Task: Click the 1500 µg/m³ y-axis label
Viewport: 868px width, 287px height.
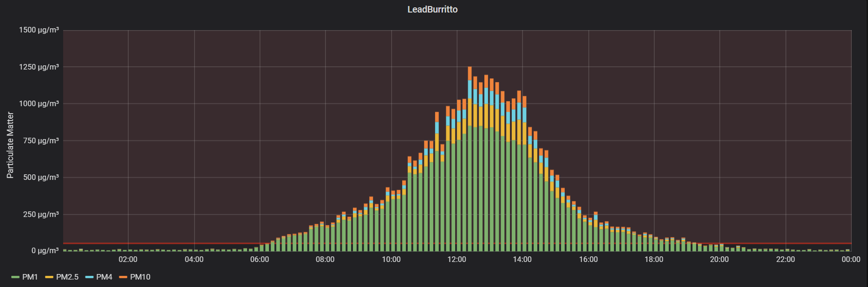Action: (39, 30)
